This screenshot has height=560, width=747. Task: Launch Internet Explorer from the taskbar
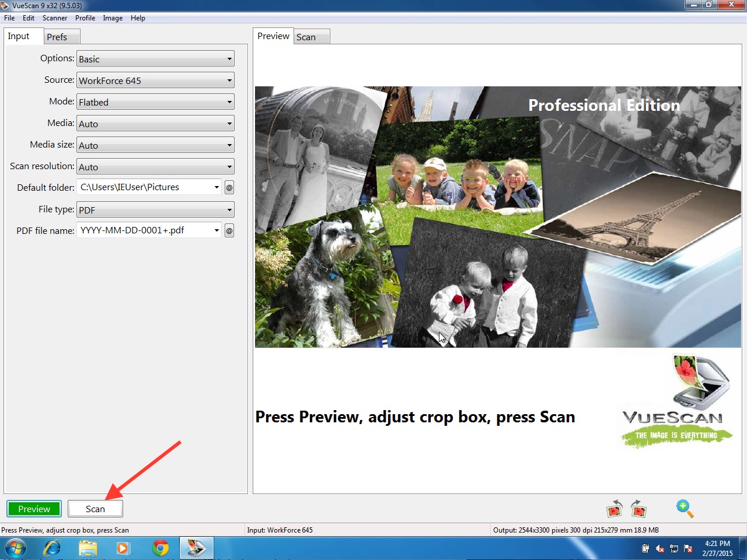coord(53,548)
